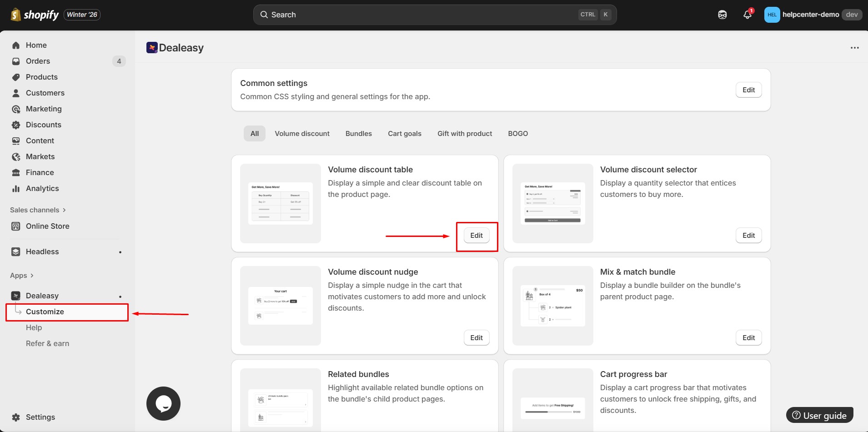Go to Orders via inbox icon
Image resolution: width=868 pixels, height=432 pixels.
tap(16, 61)
